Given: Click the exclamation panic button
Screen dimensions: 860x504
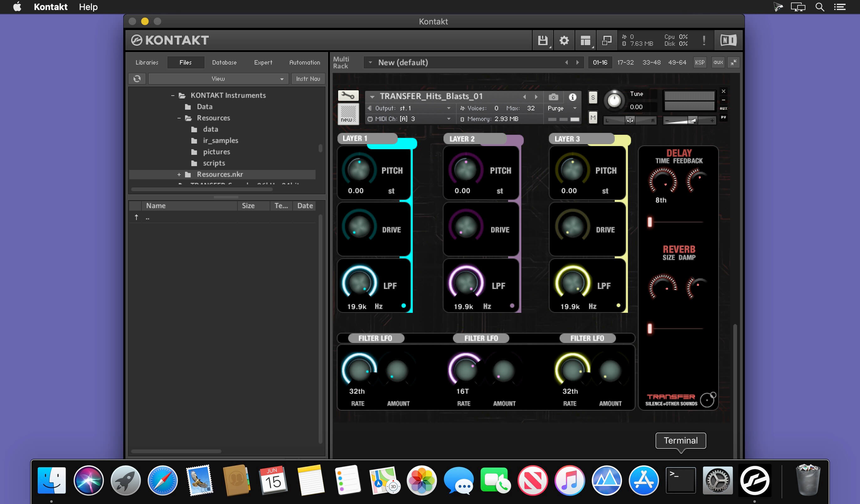Looking at the screenshot, I should click(x=704, y=40).
